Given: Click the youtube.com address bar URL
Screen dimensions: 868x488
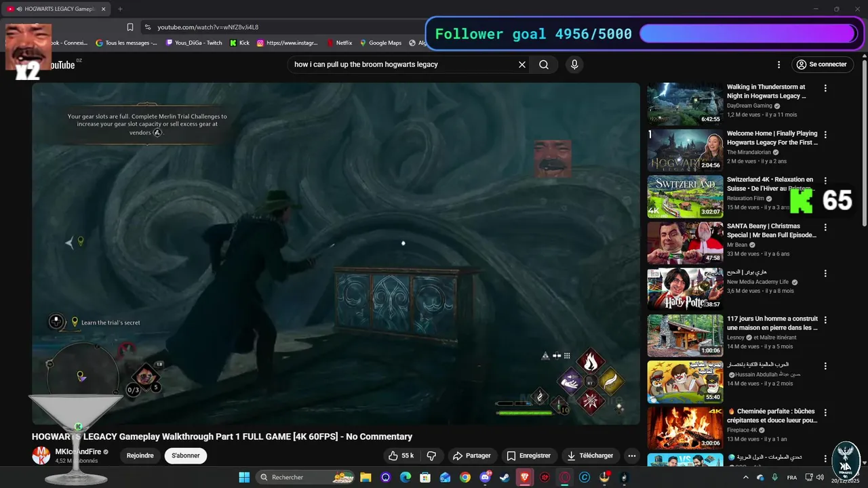Looking at the screenshot, I should click(x=208, y=27).
